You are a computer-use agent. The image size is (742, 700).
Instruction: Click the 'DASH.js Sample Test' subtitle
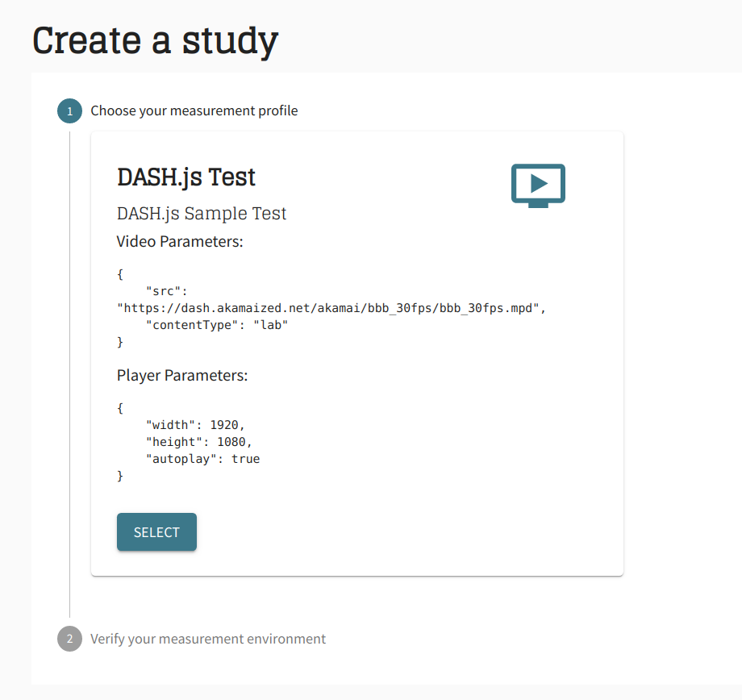pos(202,214)
